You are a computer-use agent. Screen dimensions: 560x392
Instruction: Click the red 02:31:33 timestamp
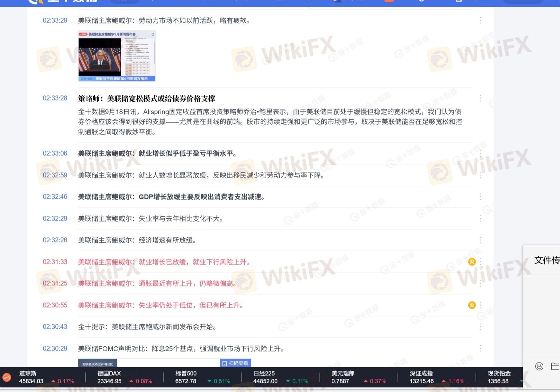[x=55, y=262]
